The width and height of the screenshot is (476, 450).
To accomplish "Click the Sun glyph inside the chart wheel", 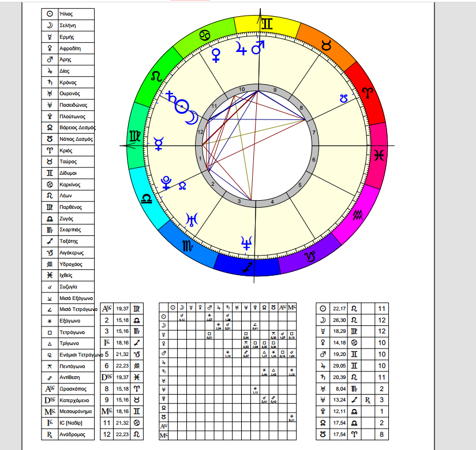I will coord(182,106).
